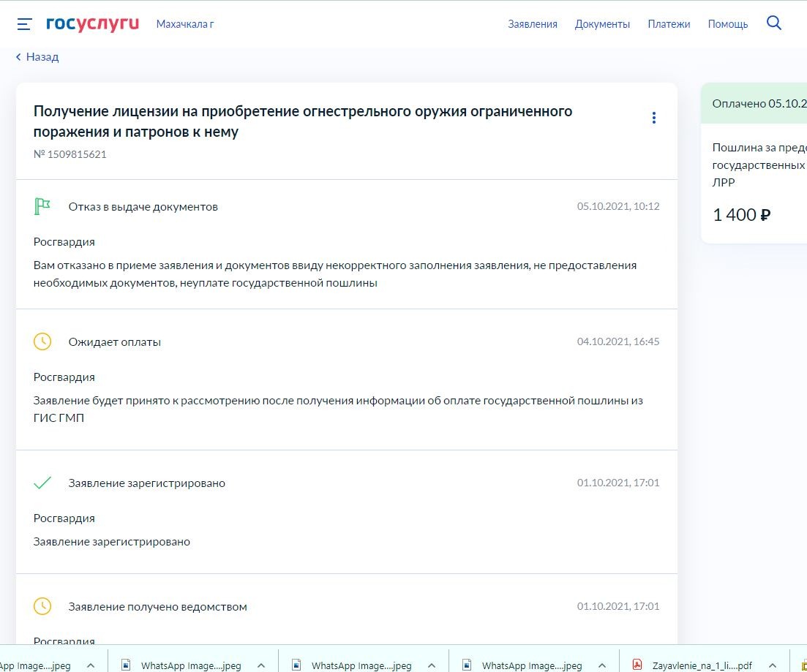Click the PDF icon of Zayavlenie_na_1_li download
The width and height of the screenshot is (807, 672).
tap(637, 665)
